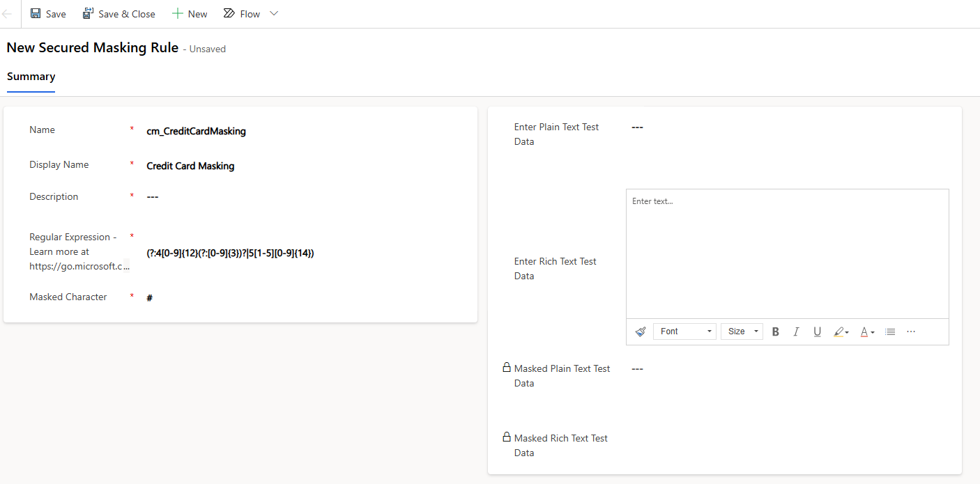
Task: Apply italic formatting in the rich text editor
Action: (x=796, y=331)
